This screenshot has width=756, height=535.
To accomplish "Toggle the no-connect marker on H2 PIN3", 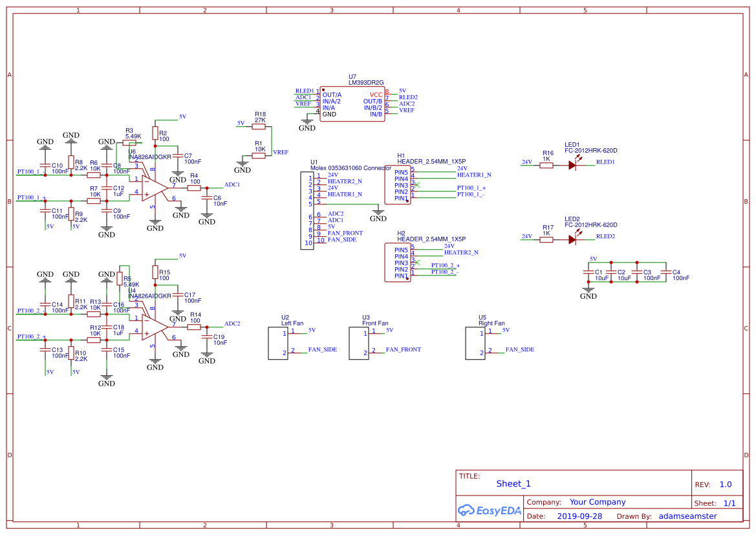I will click(417, 264).
